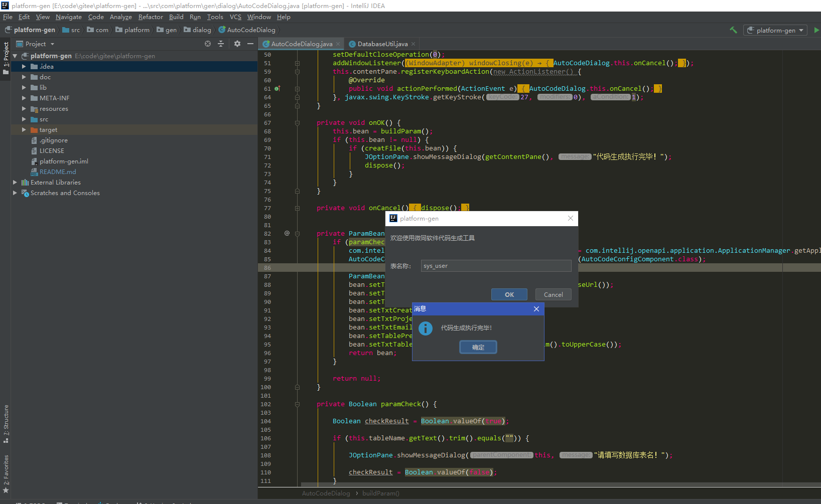Click the dialog breadcrumb in navigation bar
Image resolution: width=821 pixels, height=504 pixels.
click(x=197, y=30)
